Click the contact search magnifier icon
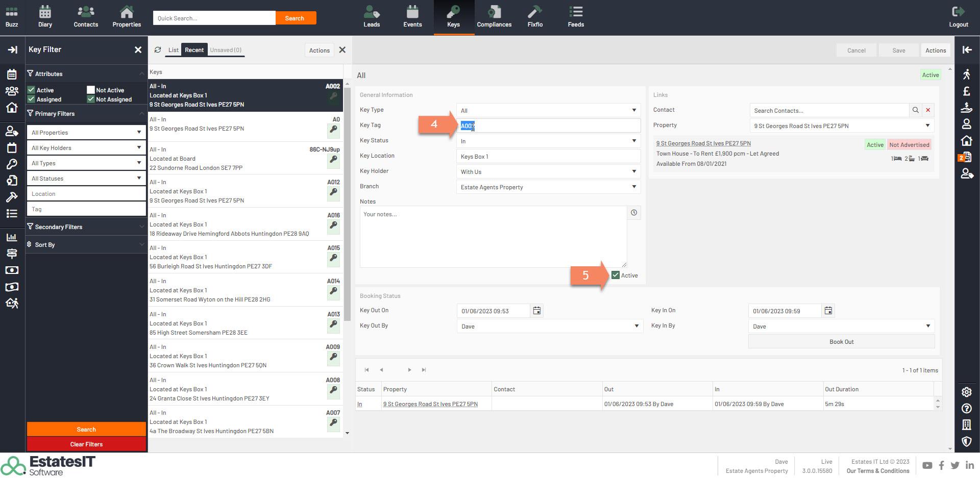 click(915, 110)
